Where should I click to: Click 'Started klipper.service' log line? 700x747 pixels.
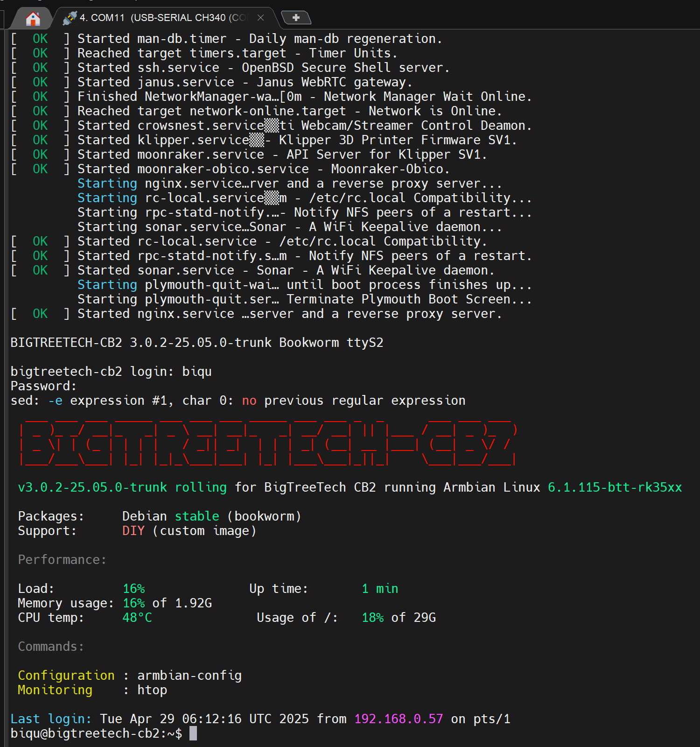tap(264, 140)
